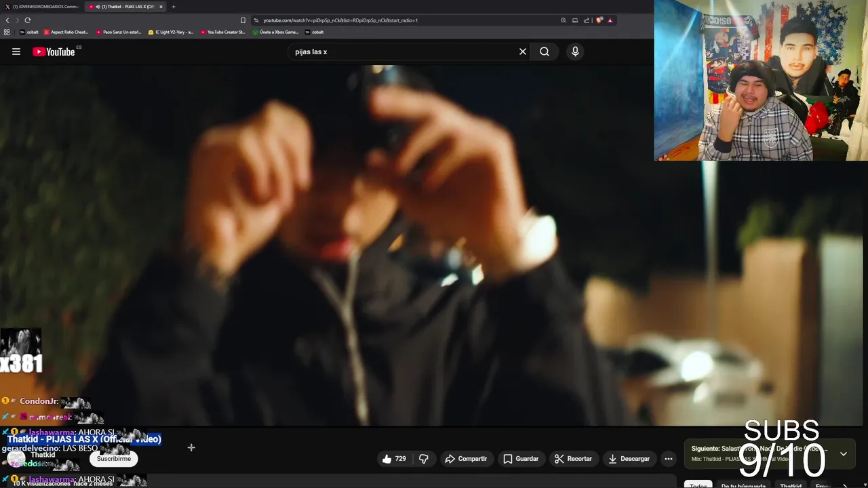Open the Compartir share option
Image resolution: width=868 pixels, height=488 pixels.
click(466, 459)
